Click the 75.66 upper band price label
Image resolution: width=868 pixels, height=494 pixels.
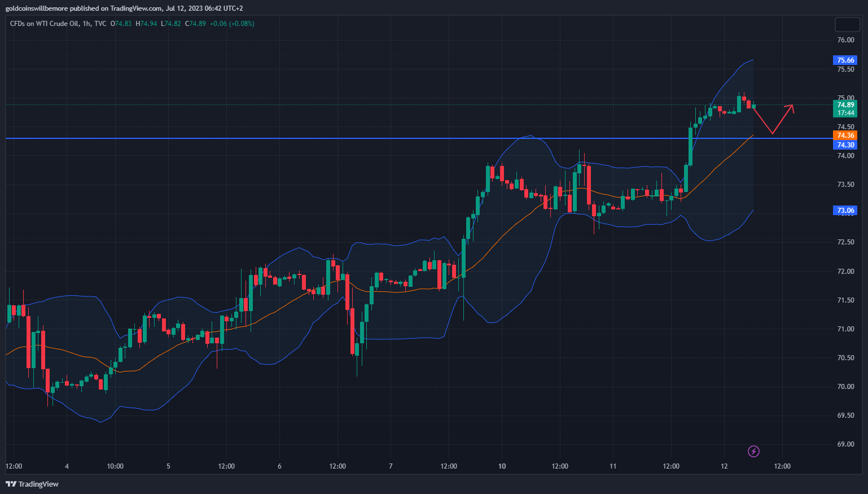pyautogui.click(x=845, y=60)
